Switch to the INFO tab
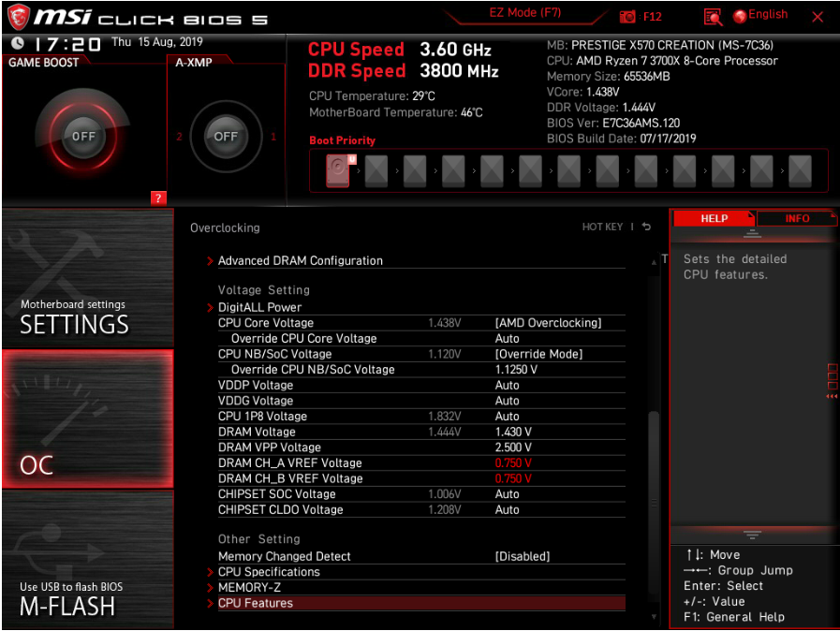Viewport: 840px width, 631px height. [797, 218]
